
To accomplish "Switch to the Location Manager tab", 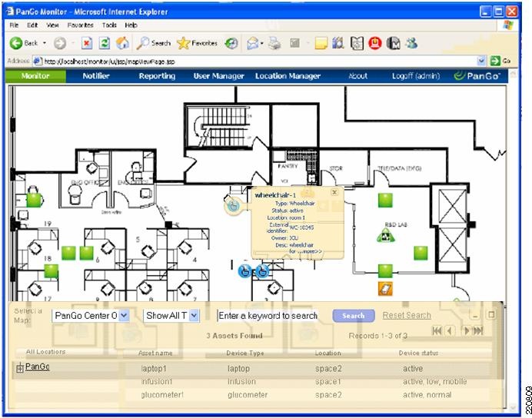I will point(288,76).
